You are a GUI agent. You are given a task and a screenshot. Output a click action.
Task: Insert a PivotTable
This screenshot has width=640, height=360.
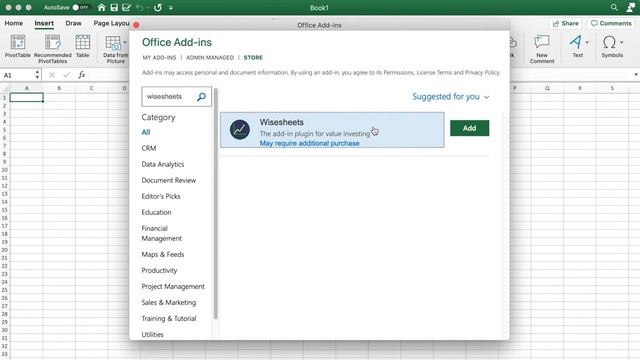click(x=18, y=46)
